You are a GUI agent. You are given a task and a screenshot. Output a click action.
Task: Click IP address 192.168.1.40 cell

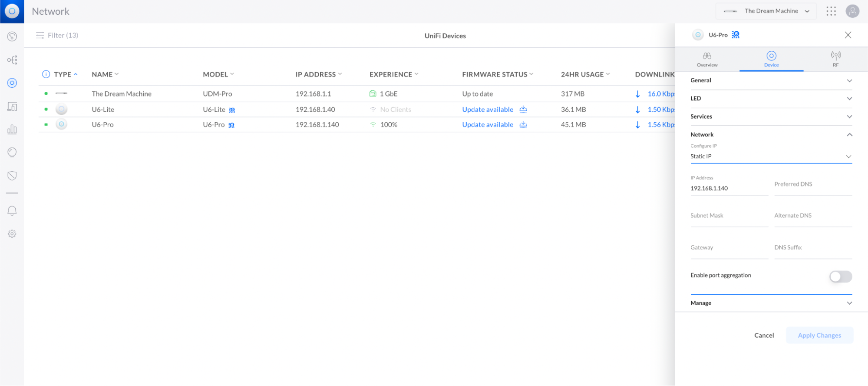coord(315,110)
